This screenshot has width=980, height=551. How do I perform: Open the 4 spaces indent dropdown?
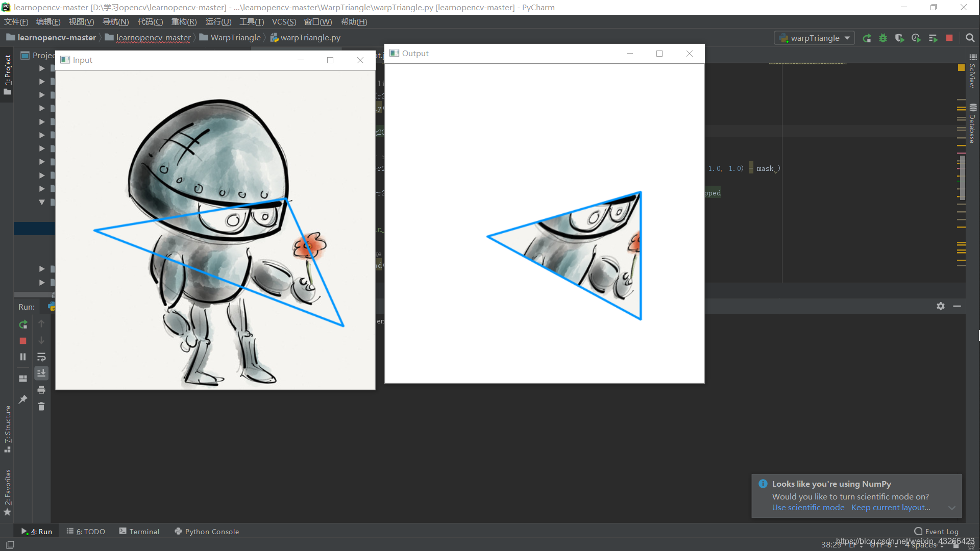[x=924, y=545]
